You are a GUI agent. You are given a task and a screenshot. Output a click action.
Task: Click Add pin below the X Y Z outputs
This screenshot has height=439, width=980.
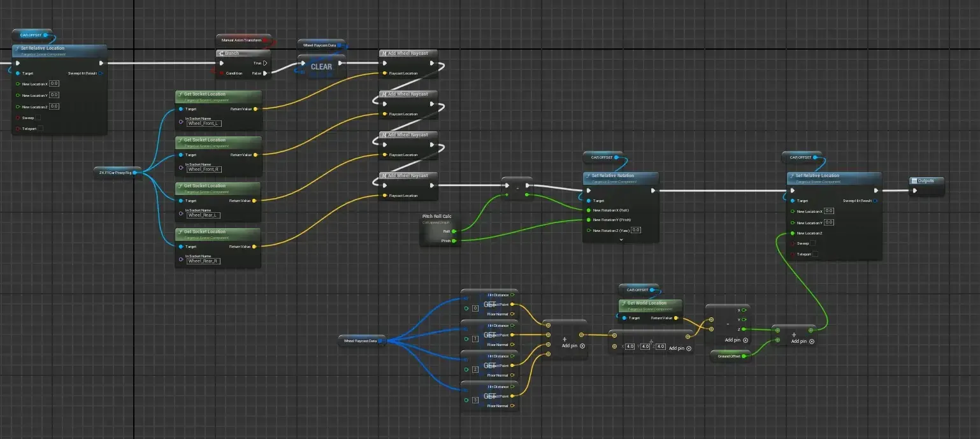(x=736, y=340)
